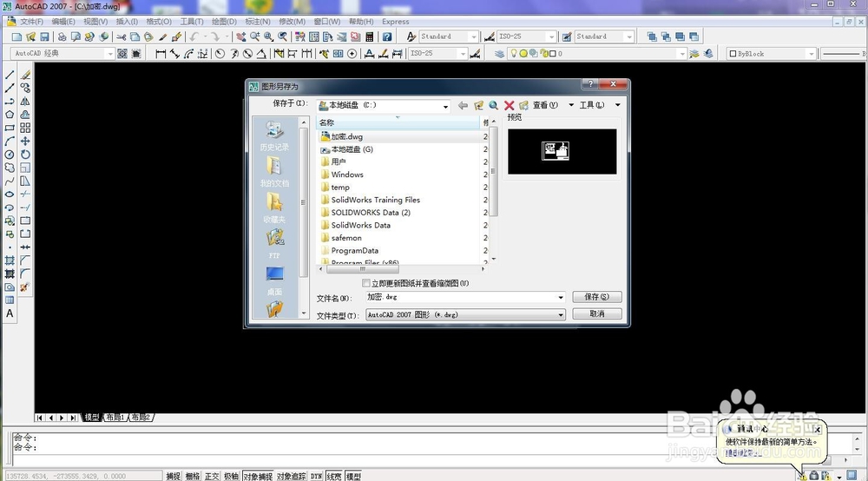Expand the layer control dropdown
The height and width of the screenshot is (481, 868).
click(682, 54)
